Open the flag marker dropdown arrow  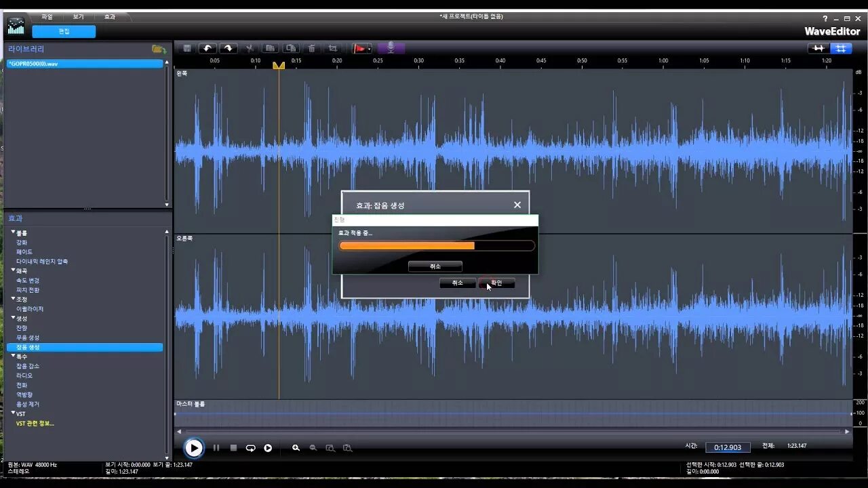pyautogui.click(x=370, y=49)
